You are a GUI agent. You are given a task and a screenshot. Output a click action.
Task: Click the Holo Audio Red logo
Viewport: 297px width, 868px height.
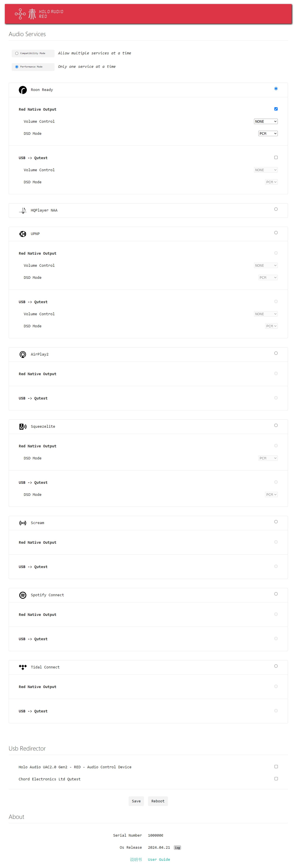[x=39, y=14]
